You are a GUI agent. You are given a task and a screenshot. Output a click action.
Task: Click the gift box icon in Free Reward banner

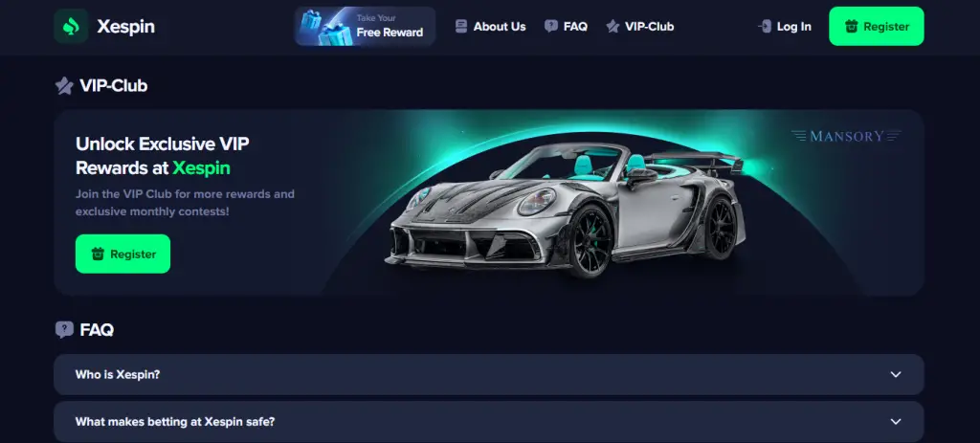pos(325,28)
